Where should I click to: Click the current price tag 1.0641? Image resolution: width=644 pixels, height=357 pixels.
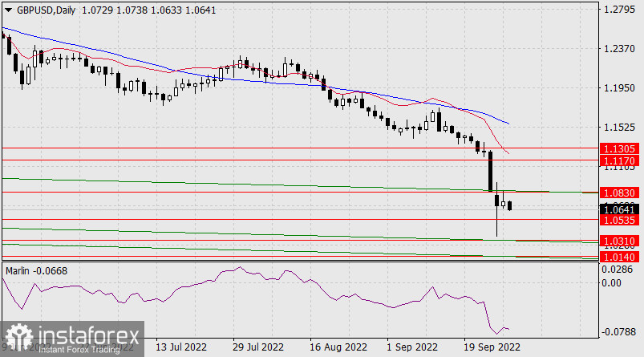[619, 210]
